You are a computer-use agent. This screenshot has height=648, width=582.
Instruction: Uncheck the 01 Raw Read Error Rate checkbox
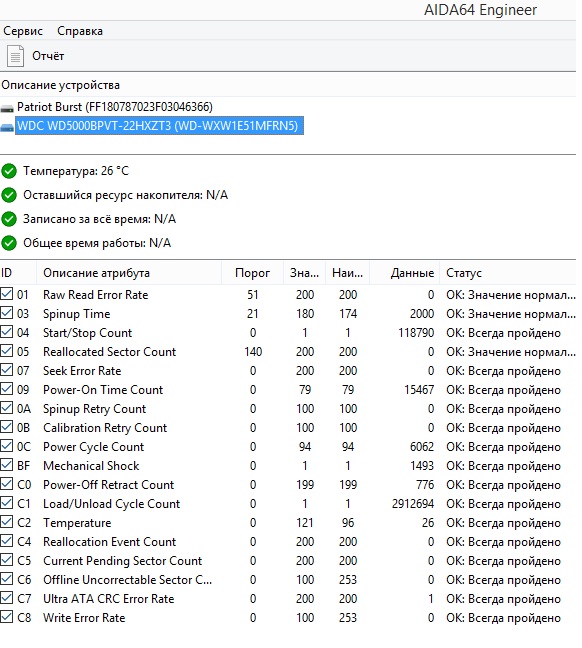7,294
